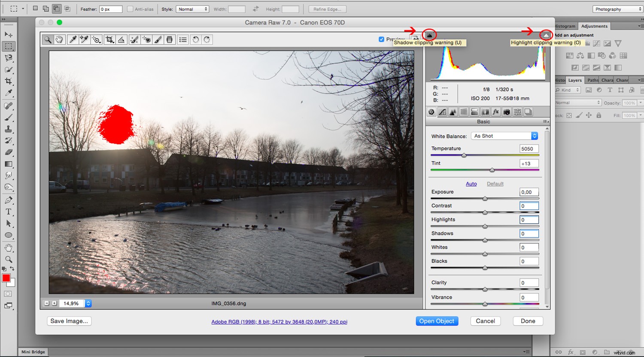This screenshot has width=644, height=357.
Task: Enable the highlight clipping warning
Action: point(545,35)
